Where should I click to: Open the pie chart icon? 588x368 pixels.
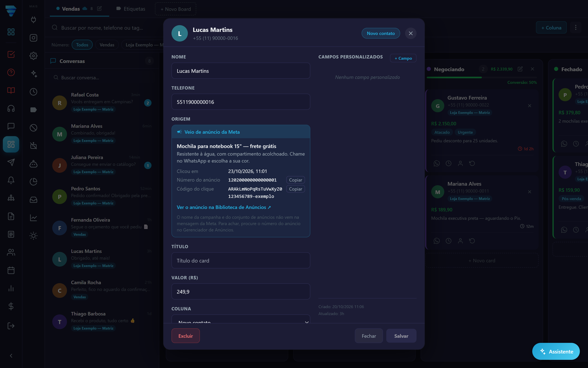coord(33,182)
